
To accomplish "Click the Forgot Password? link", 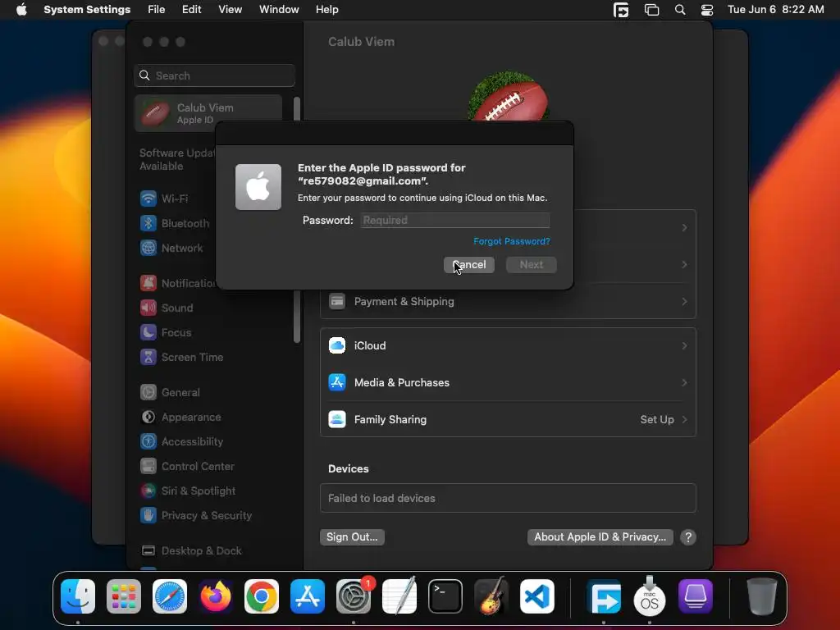I will click(512, 242).
